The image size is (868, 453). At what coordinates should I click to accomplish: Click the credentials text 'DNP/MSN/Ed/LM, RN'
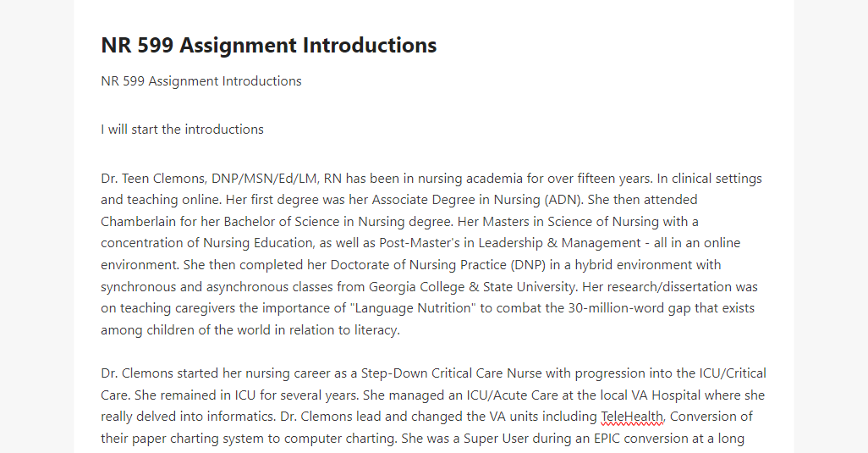(277, 179)
